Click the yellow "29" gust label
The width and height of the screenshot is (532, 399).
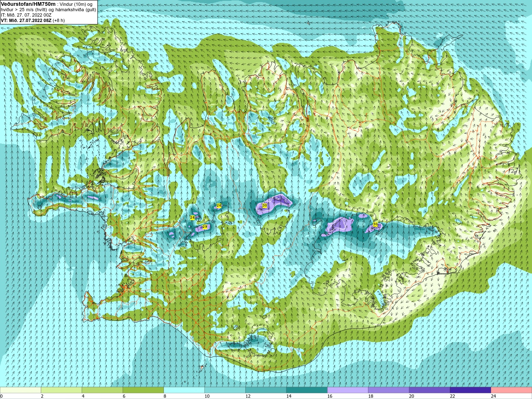(x=204, y=227)
